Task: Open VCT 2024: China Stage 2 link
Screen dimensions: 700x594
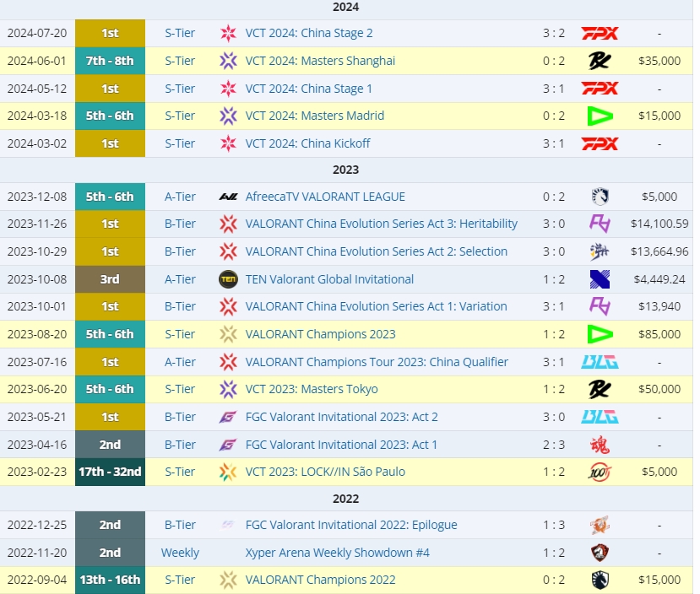Action: pyautogui.click(x=309, y=33)
